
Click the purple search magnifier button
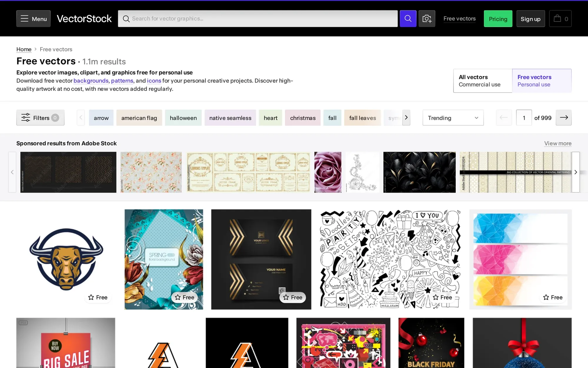[x=408, y=19]
